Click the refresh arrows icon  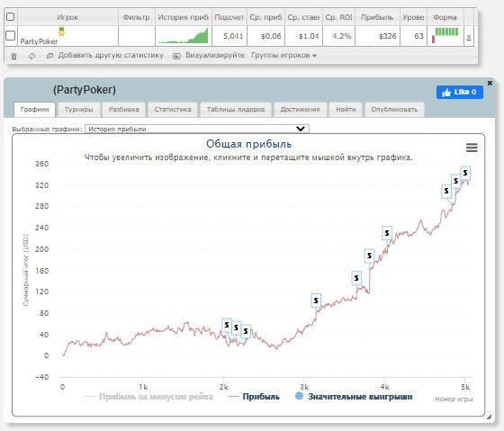(x=31, y=56)
